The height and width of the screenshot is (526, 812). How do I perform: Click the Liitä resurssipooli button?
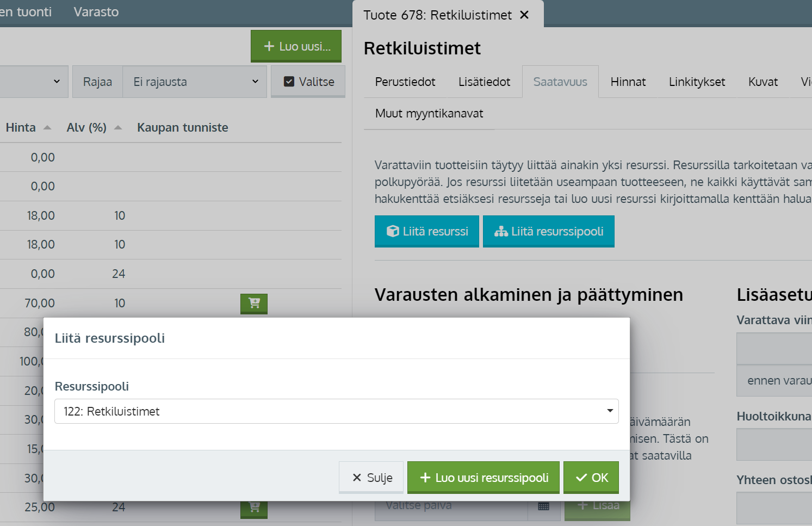(x=548, y=231)
